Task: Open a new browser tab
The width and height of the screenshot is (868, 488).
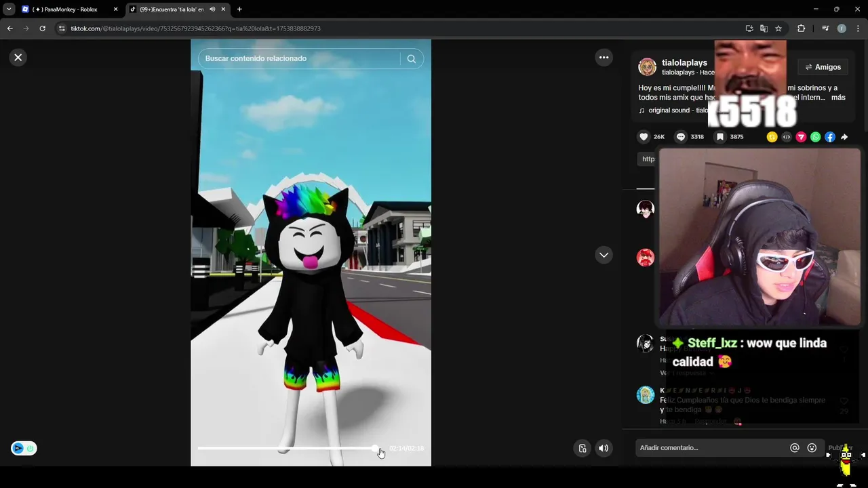Action: [x=239, y=9]
